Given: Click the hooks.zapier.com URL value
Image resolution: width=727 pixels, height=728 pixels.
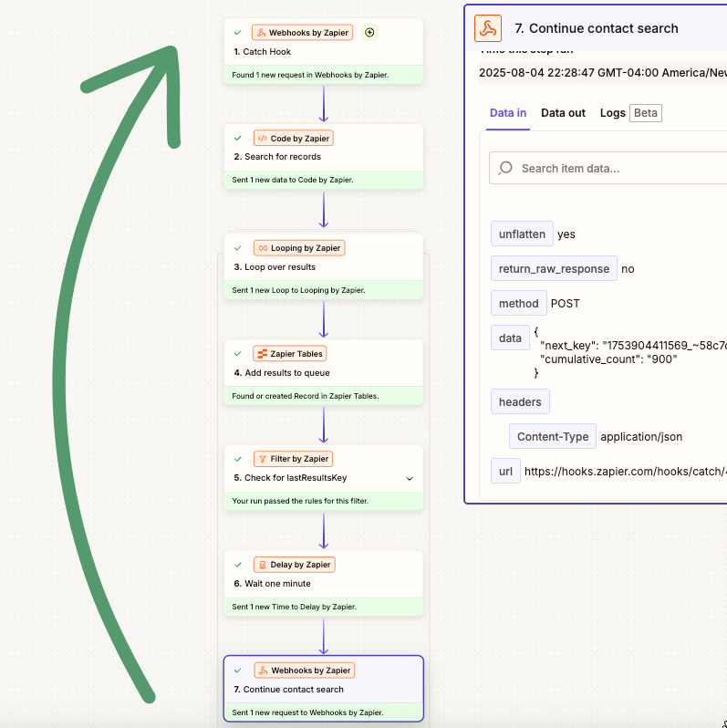Looking at the screenshot, I should click(626, 472).
